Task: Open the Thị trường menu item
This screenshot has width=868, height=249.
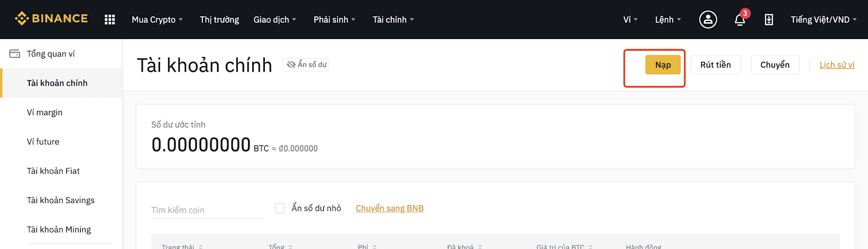Action: [219, 20]
